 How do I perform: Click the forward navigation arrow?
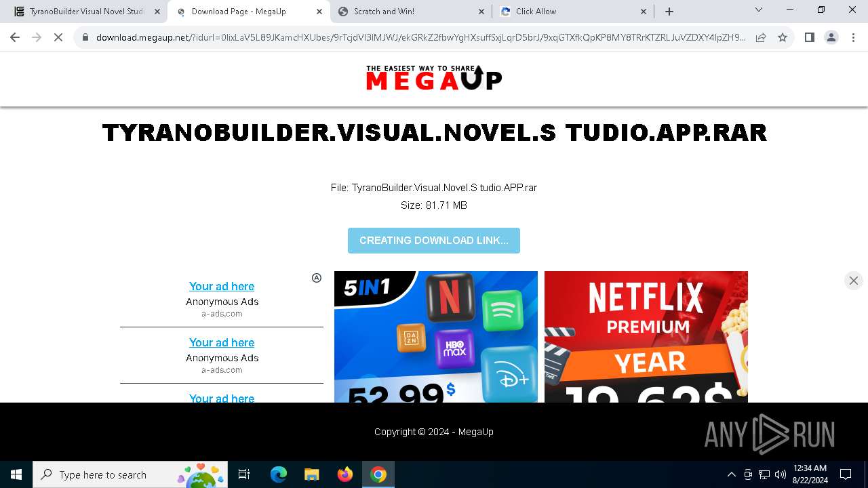[x=37, y=37]
